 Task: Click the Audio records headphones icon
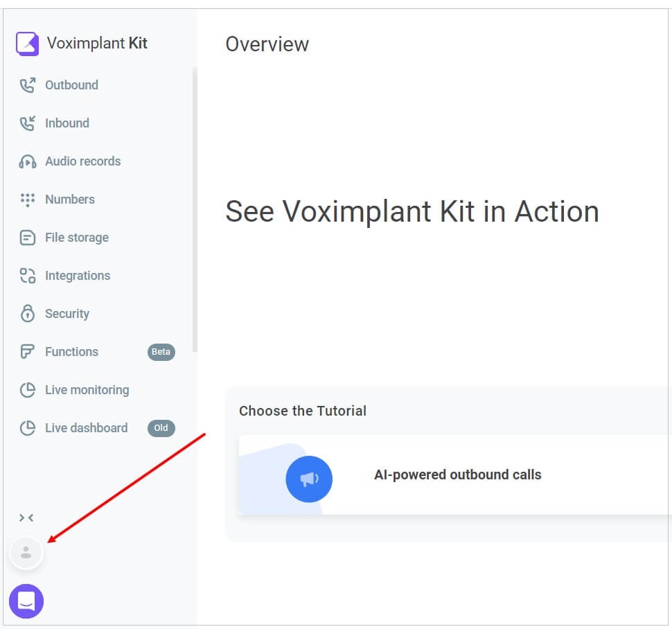28,161
